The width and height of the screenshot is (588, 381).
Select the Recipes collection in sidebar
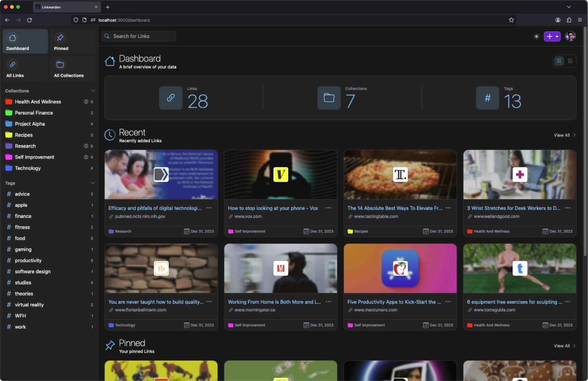(49, 135)
